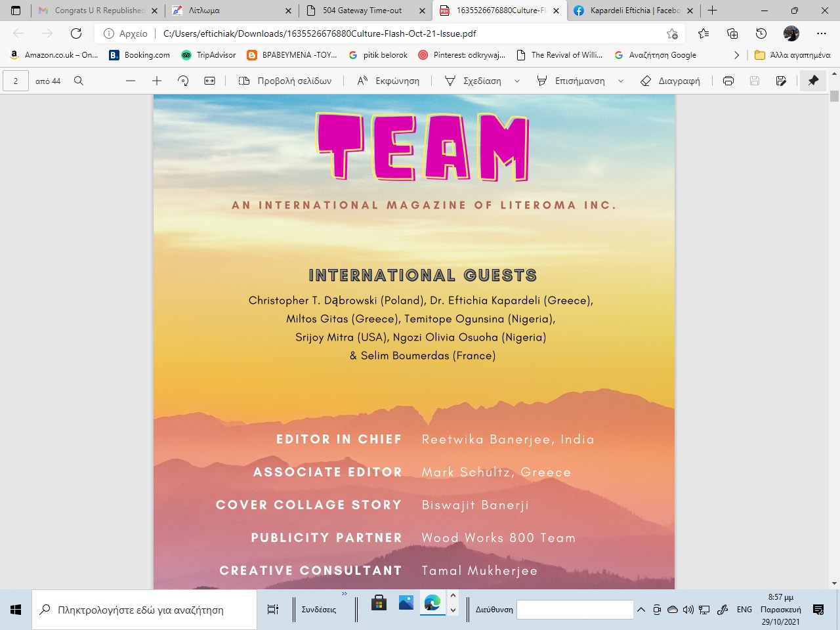Click the address bar URL

pyautogui.click(x=320, y=33)
